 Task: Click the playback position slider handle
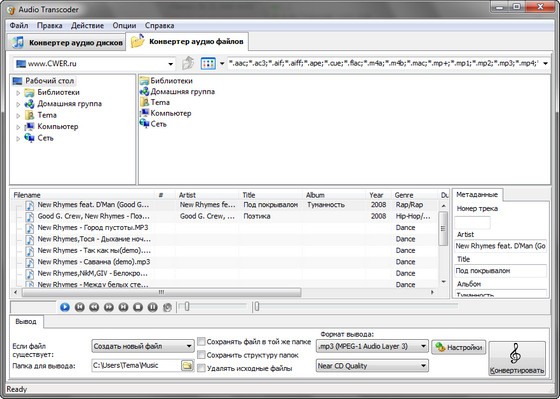pyautogui.click(x=256, y=306)
